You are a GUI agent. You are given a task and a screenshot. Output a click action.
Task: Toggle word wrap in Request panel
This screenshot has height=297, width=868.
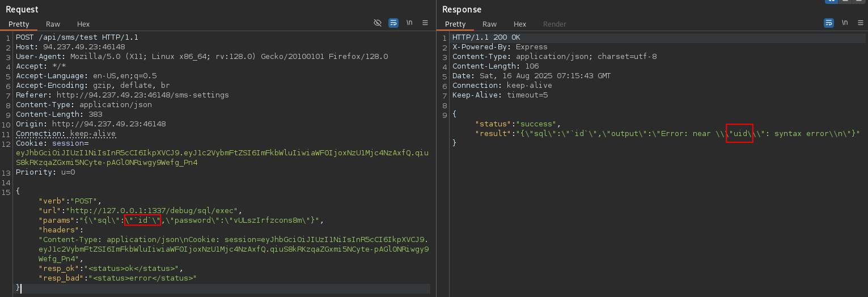393,23
